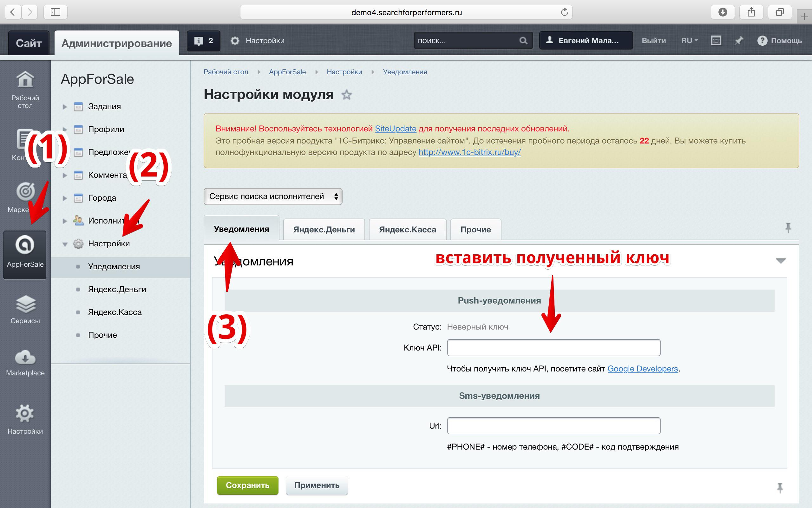This screenshot has width=812, height=508.
Task: Open notifications counter showing 2
Action: 204,41
